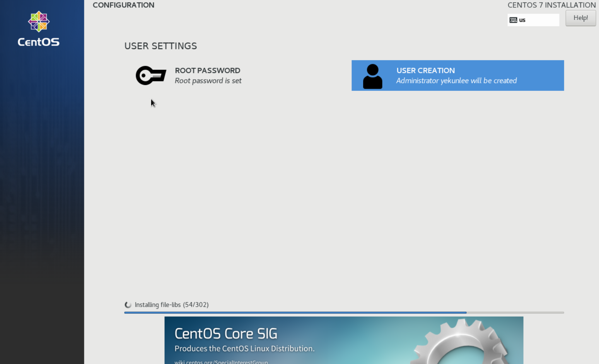599x364 pixels.
Task: Click 'Administrator yekunlee will be created' text
Action: (456, 81)
